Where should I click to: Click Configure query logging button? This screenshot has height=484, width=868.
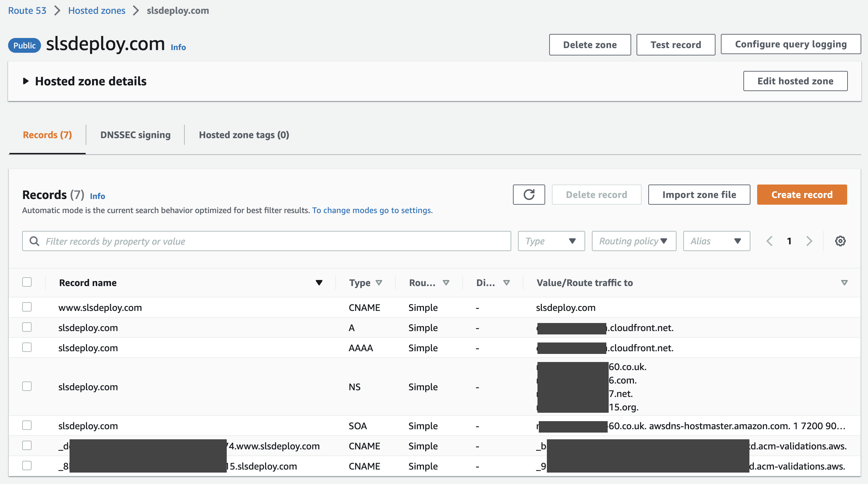[x=790, y=44]
